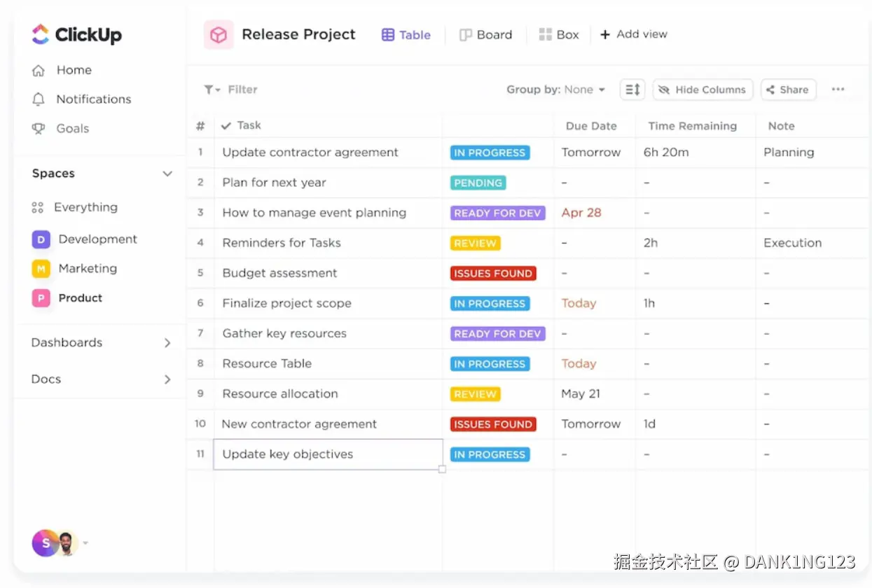Click the Goals trophy icon
The width and height of the screenshot is (872, 588).
(x=39, y=129)
